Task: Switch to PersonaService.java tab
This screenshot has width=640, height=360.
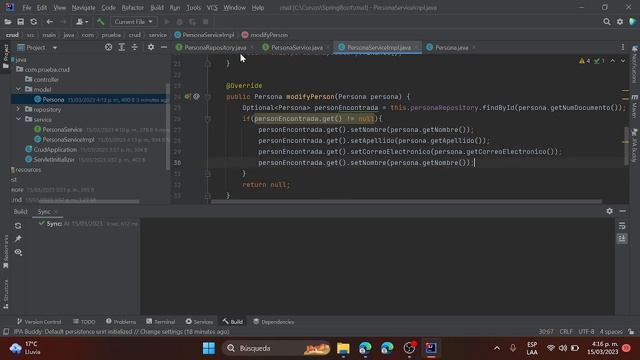Action: [x=296, y=48]
